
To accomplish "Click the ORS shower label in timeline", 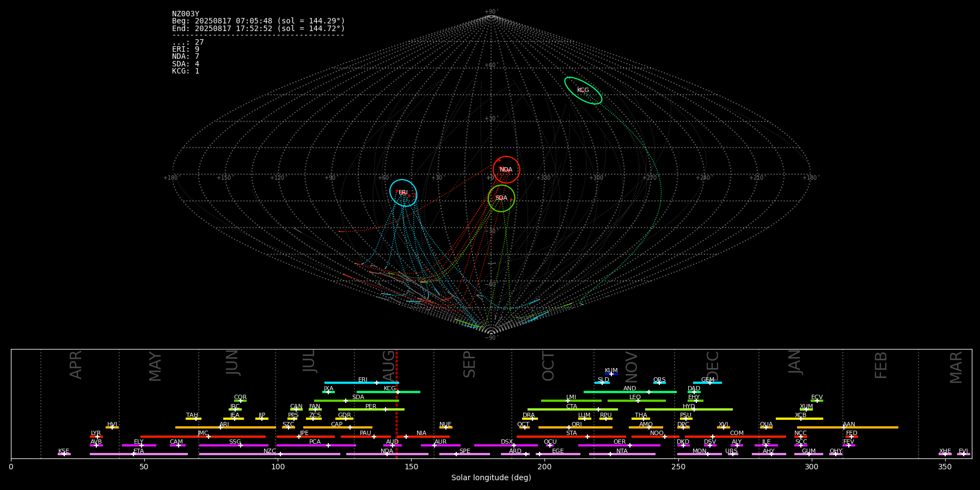I will pyautogui.click(x=659, y=380).
